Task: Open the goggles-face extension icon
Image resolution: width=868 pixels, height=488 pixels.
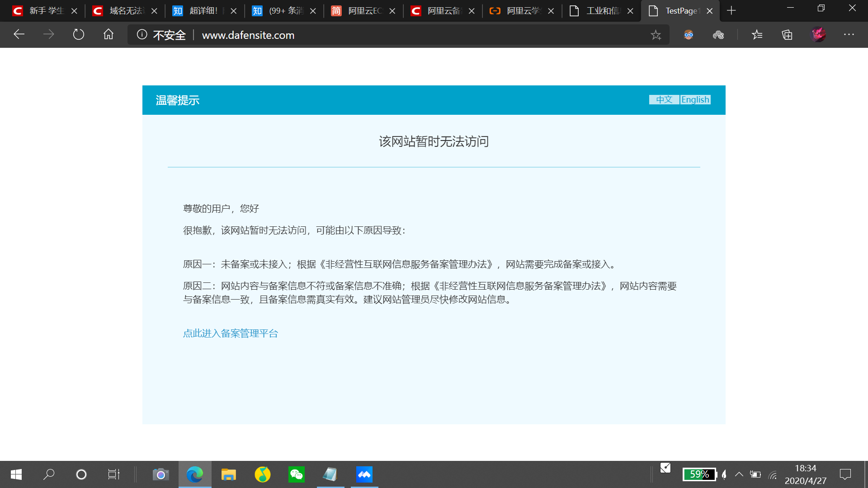Action: point(689,35)
